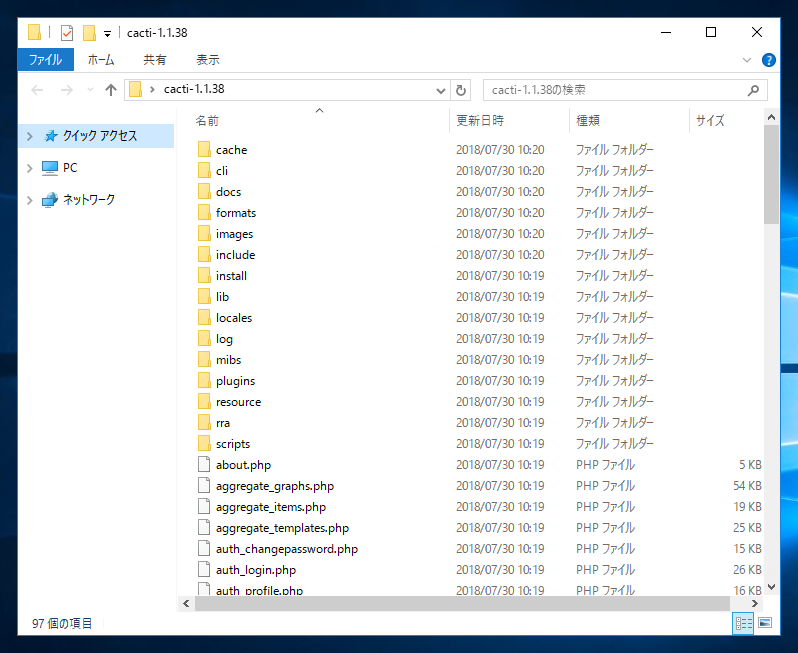Select ネットワーク in navigation pane
Screen dimensions: 798x653
click(89, 200)
